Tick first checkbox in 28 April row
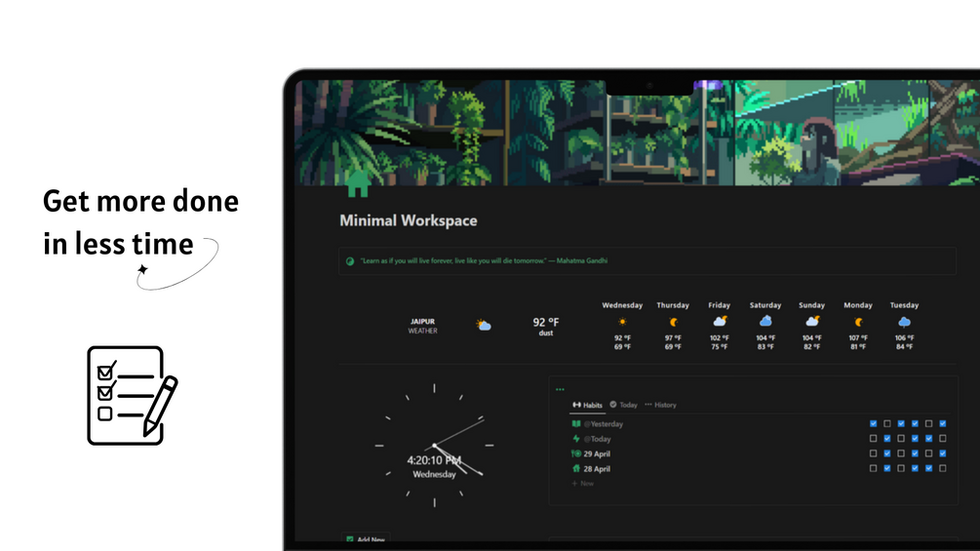 click(x=873, y=468)
